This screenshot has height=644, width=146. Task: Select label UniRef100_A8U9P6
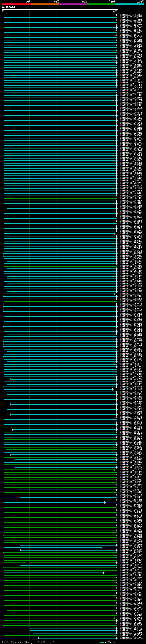coord(131,572)
